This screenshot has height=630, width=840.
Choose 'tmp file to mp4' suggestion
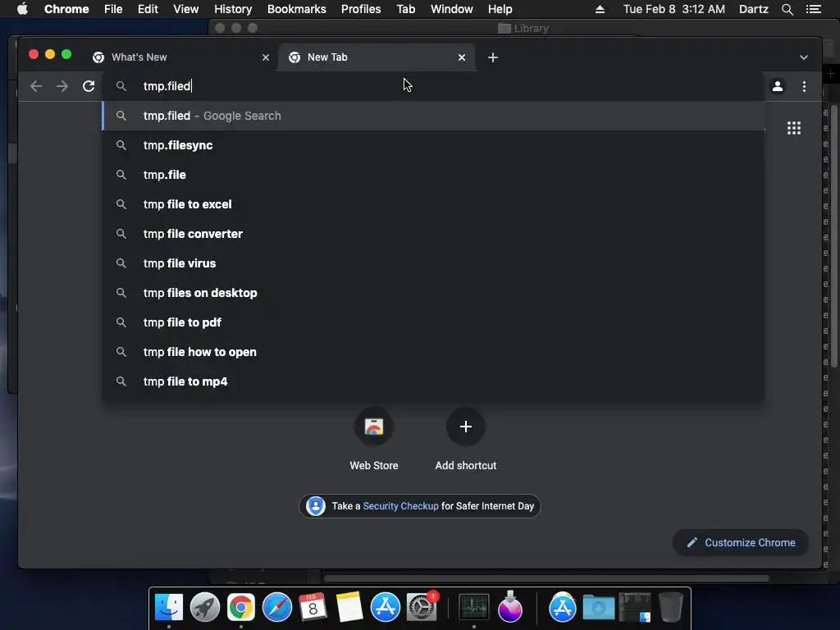(433, 381)
